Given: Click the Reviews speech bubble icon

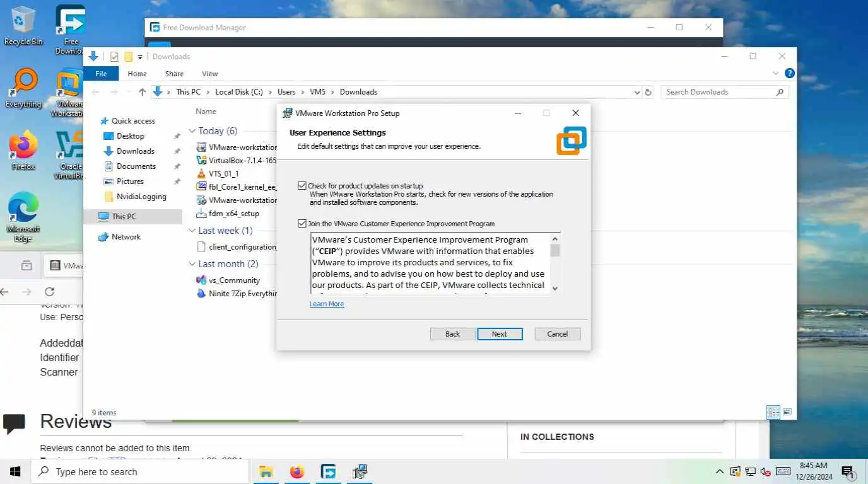Looking at the screenshot, I should [x=14, y=423].
